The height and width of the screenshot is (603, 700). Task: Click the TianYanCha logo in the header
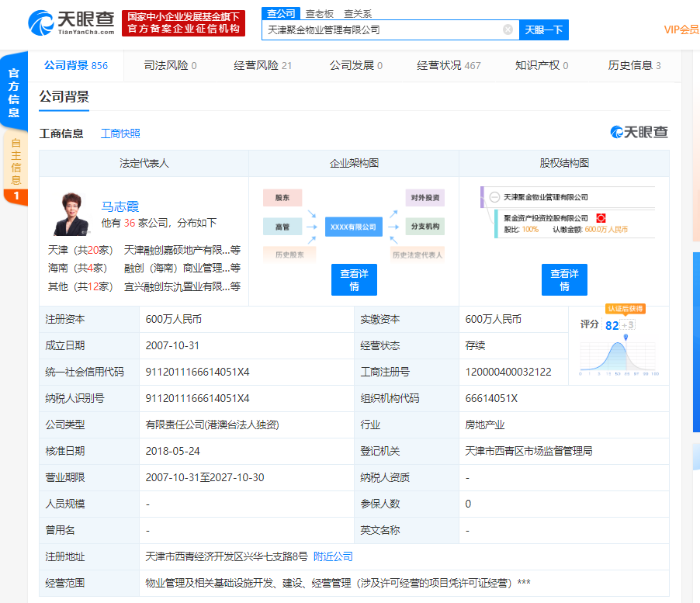[72, 23]
